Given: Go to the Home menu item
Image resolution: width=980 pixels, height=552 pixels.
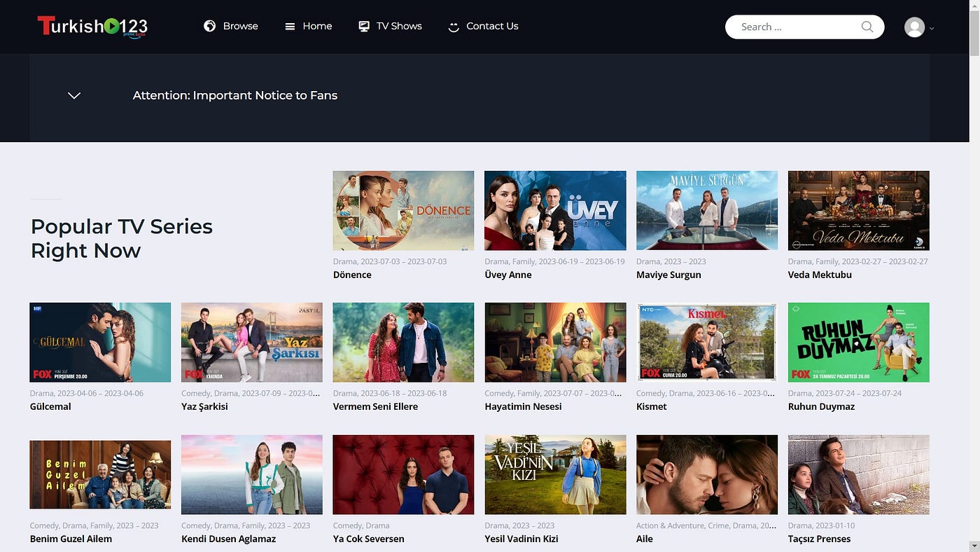Looking at the screenshot, I should pos(317,26).
